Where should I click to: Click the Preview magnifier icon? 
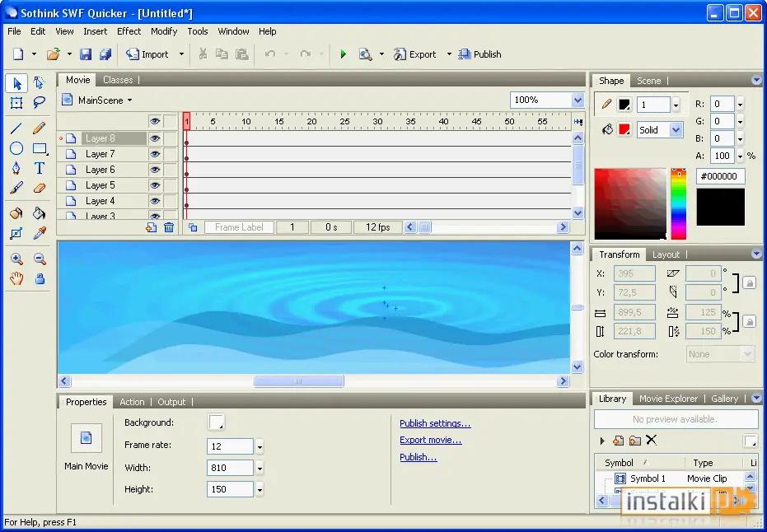pos(366,54)
